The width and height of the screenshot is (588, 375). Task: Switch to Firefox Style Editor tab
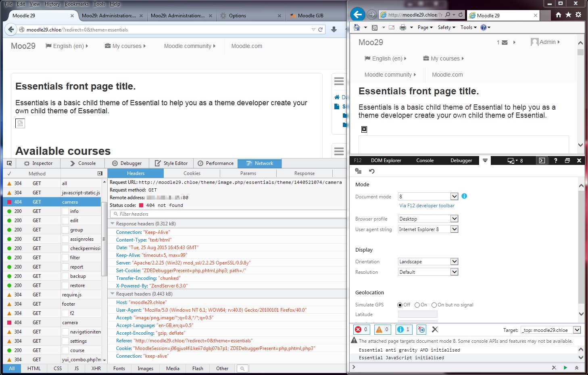(x=171, y=163)
